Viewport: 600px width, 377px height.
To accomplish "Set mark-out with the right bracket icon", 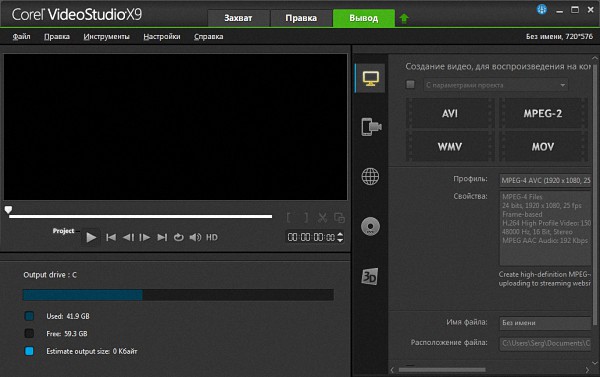I will click(x=306, y=218).
